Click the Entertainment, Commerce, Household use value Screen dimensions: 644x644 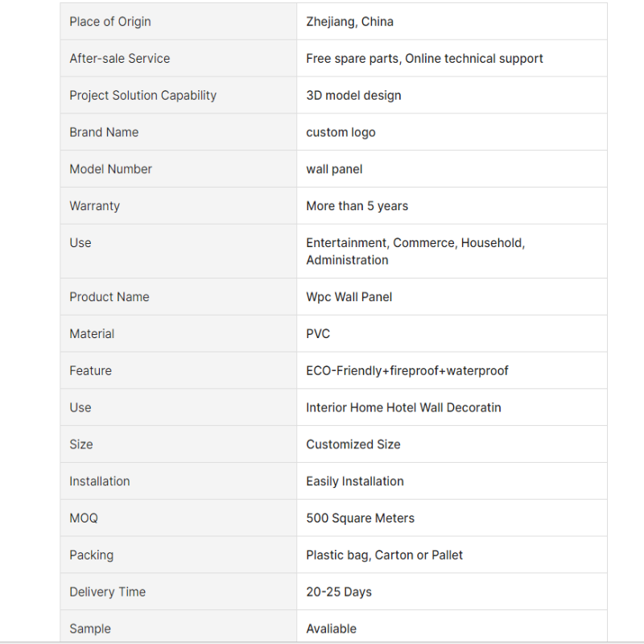click(x=415, y=251)
